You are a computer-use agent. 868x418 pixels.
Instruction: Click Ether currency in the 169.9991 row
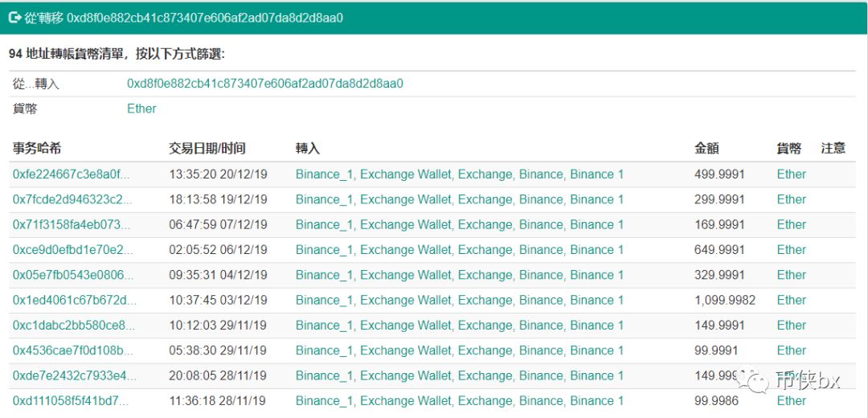[792, 225]
